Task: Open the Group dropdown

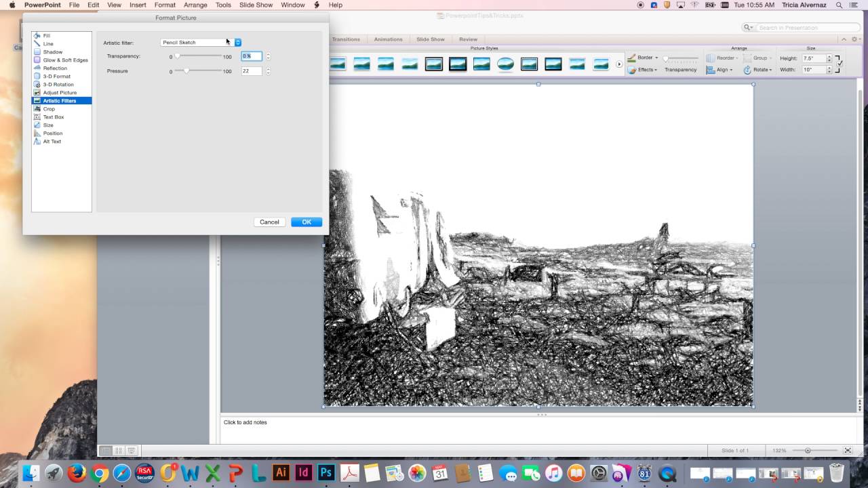Action: [x=757, y=58]
